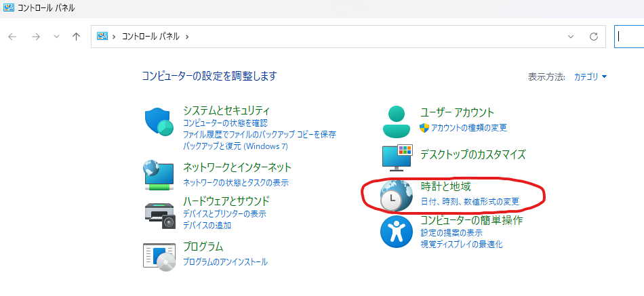Click the 時計と地域 clock globe icon

click(397, 196)
